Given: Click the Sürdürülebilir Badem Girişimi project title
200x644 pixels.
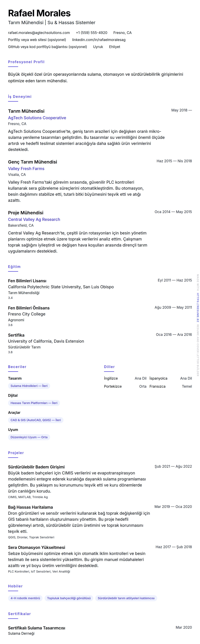Looking at the screenshot, I should coord(36,467).
